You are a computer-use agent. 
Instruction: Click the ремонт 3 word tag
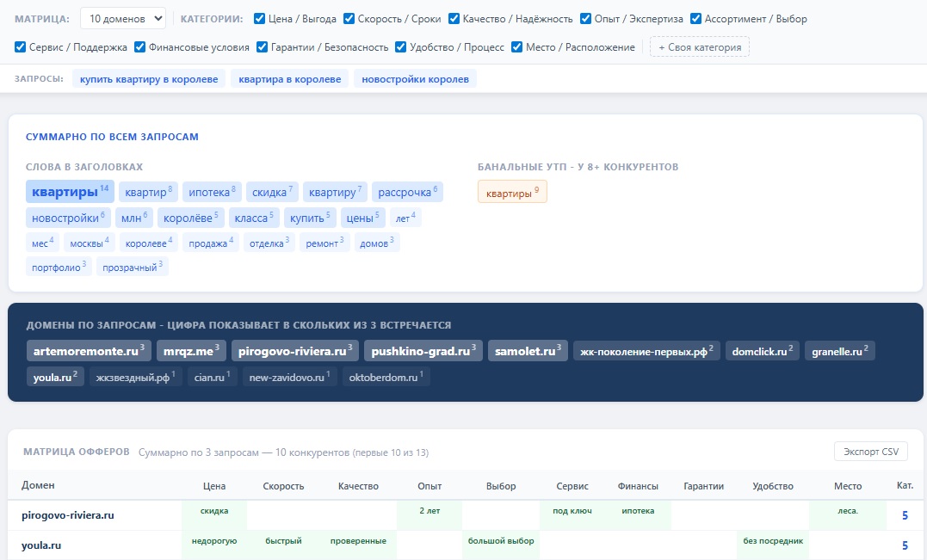coord(324,243)
